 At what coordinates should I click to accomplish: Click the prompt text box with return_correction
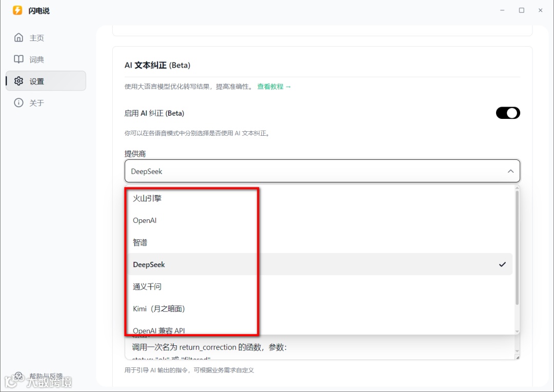coord(320,347)
